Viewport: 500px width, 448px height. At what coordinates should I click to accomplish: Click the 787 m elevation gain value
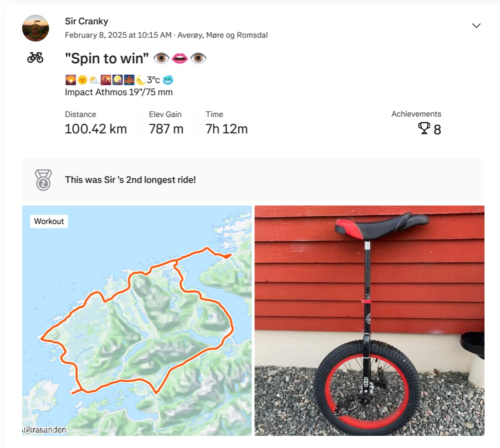(166, 129)
